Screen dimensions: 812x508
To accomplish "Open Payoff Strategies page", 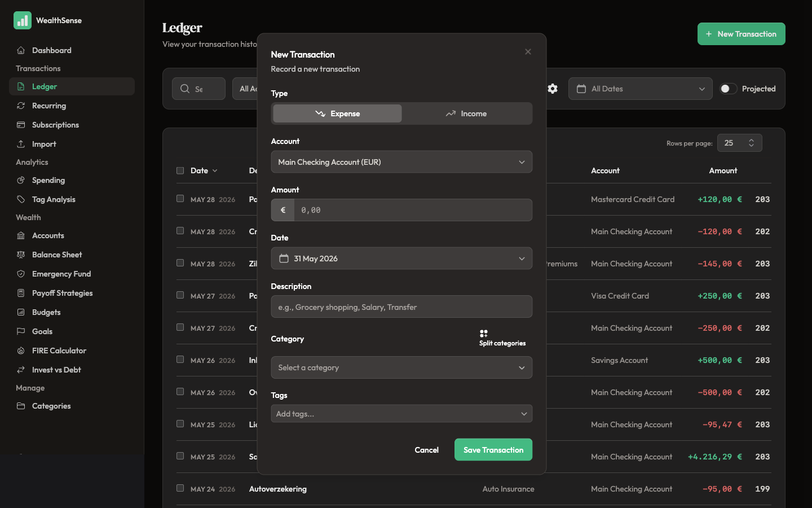I will pyautogui.click(x=72, y=293).
